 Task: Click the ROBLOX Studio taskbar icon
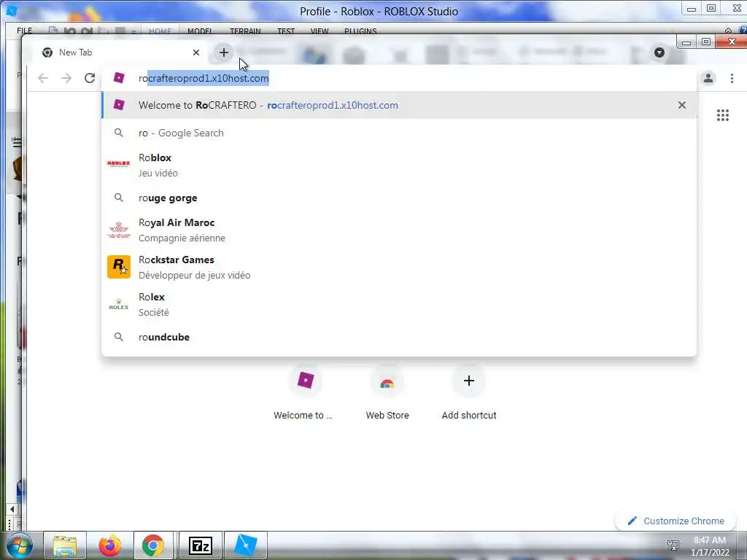(x=246, y=545)
